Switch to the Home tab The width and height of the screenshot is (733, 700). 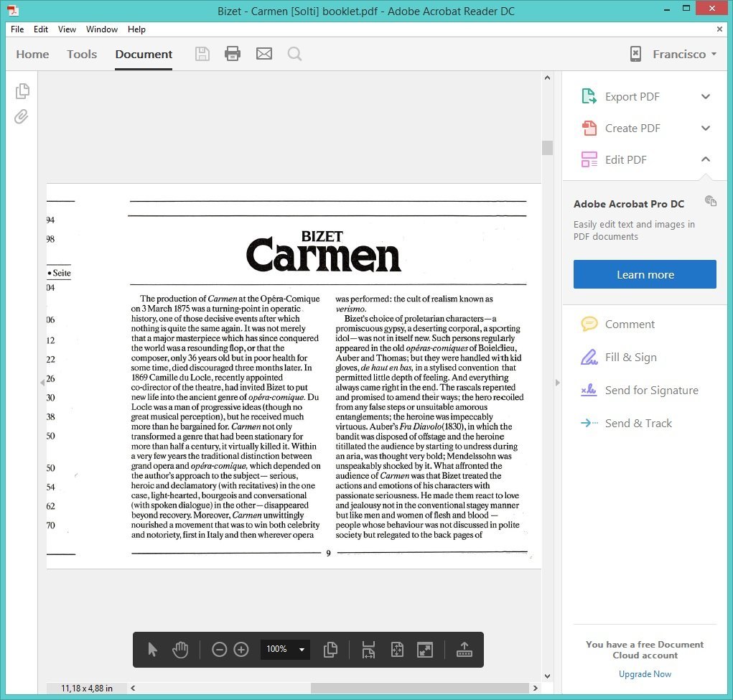32,54
